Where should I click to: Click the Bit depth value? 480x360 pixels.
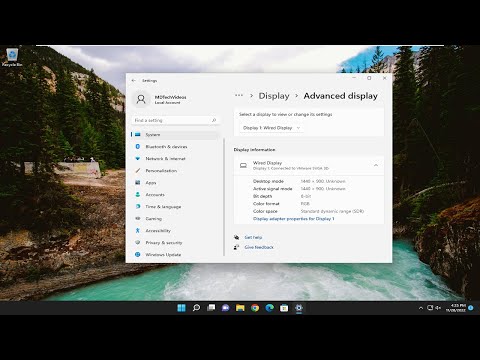306,196
